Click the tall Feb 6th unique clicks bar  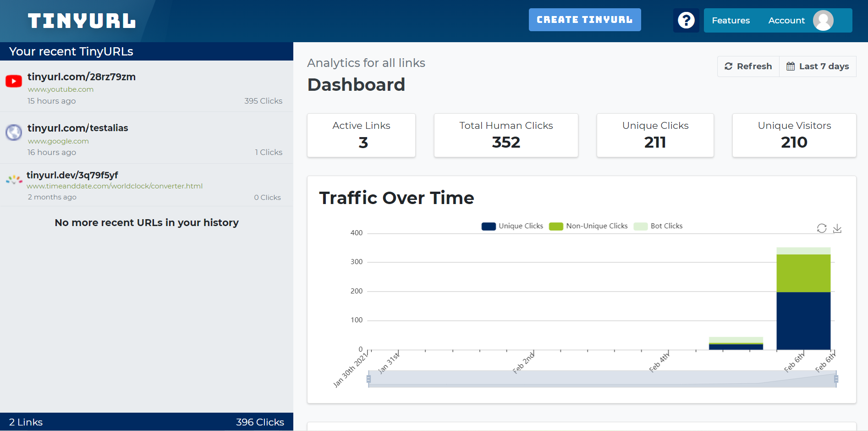point(803,321)
